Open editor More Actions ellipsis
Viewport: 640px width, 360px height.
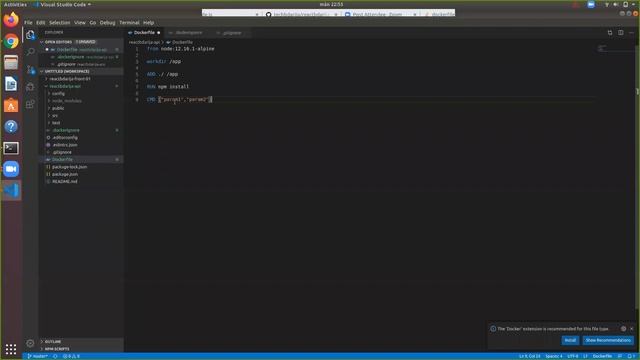point(631,33)
